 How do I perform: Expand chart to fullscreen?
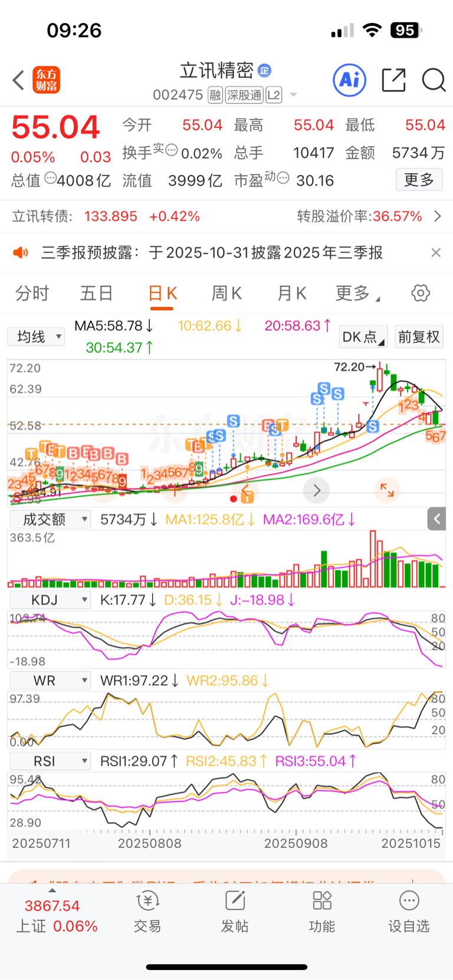coord(387,490)
